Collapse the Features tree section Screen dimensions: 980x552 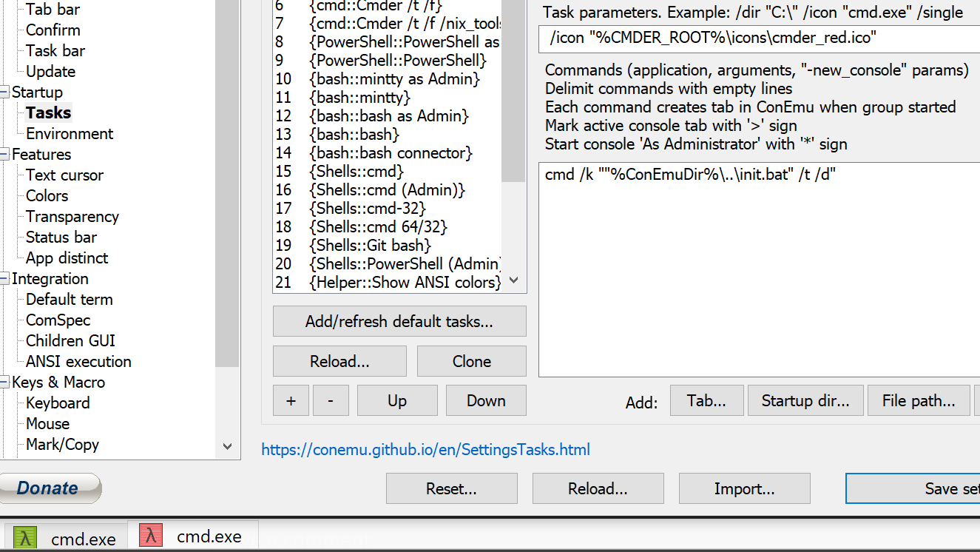pos(4,154)
